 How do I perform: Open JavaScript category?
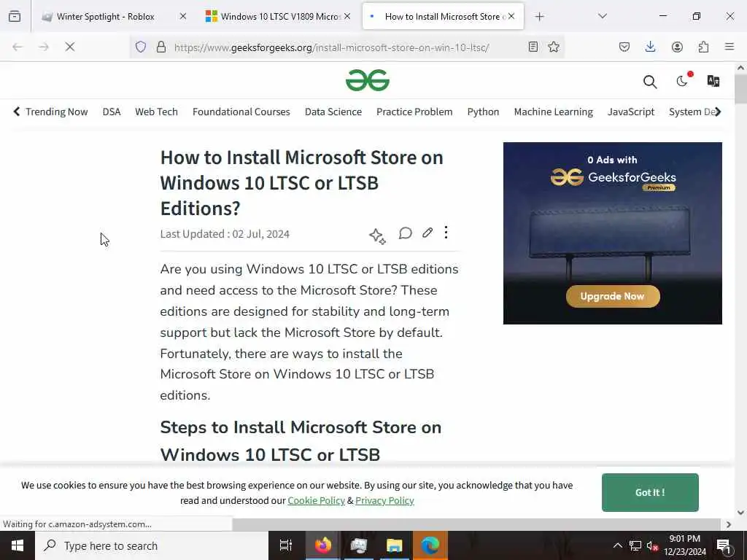(x=631, y=112)
